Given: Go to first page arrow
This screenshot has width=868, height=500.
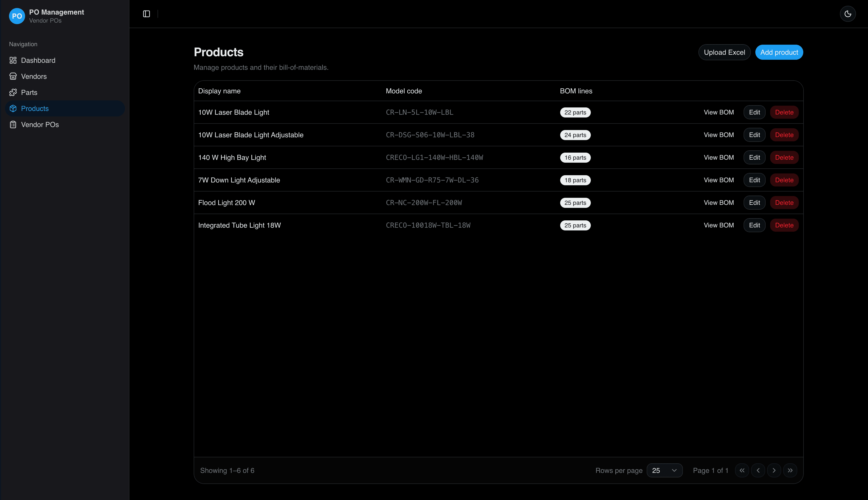Looking at the screenshot, I should point(742,470).
